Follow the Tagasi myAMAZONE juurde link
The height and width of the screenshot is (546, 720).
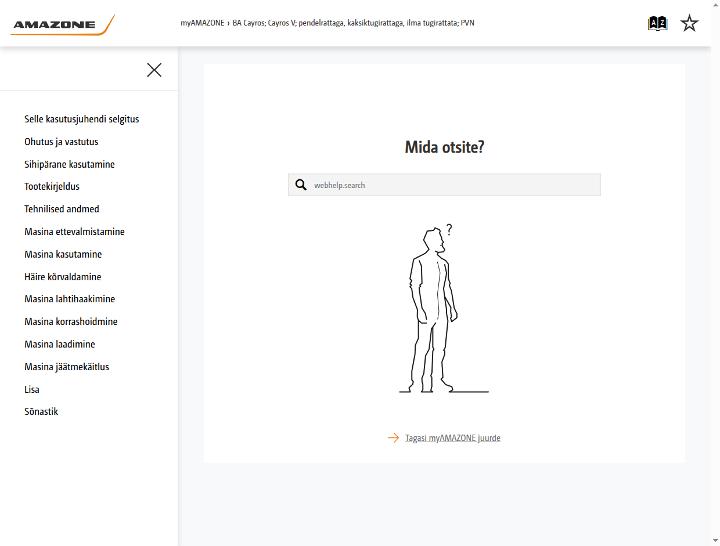coord(453,438)
